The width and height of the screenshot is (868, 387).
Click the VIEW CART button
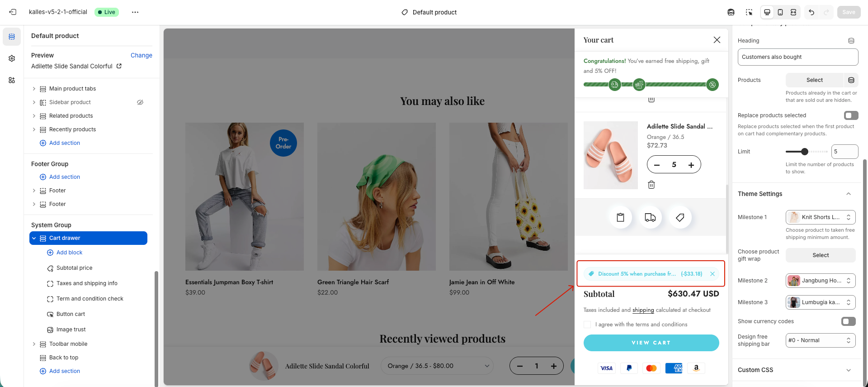pos(651,343)
